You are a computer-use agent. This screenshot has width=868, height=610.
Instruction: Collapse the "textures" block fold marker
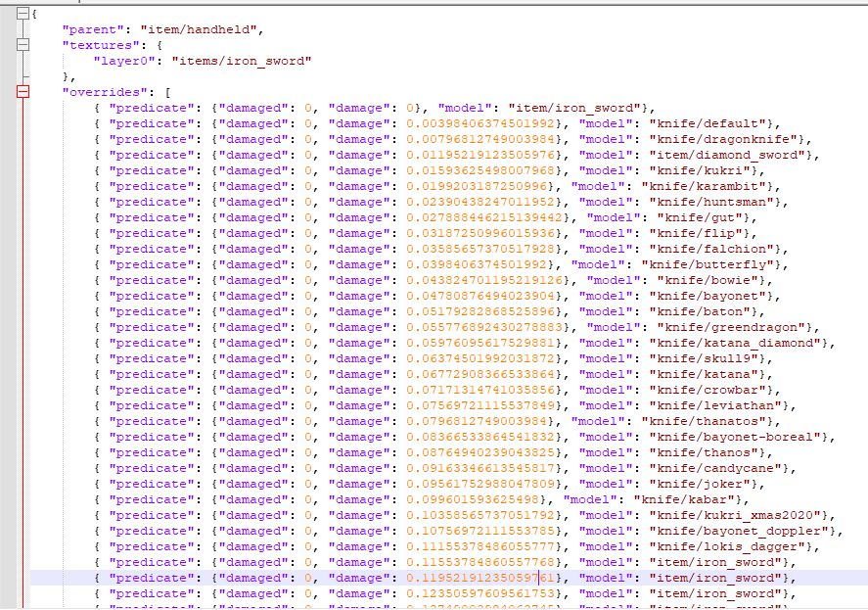pyautogui.click(x=23, y=45)
